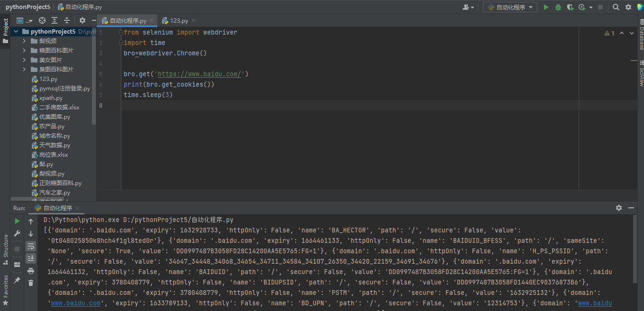The height and width of the screenshot is (311, 644).
Task: Run the program with the green toolbar play button
Action: pyautogui.click(x=546, y=7)
